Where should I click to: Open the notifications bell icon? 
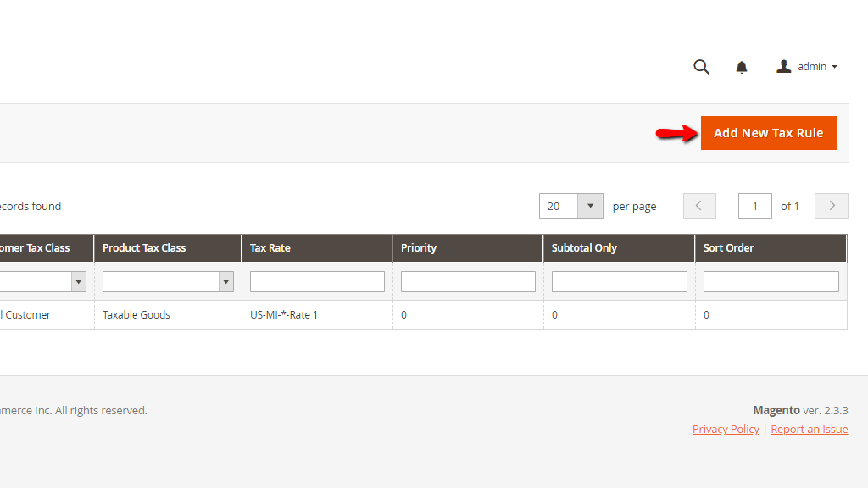tap(742, 67)
